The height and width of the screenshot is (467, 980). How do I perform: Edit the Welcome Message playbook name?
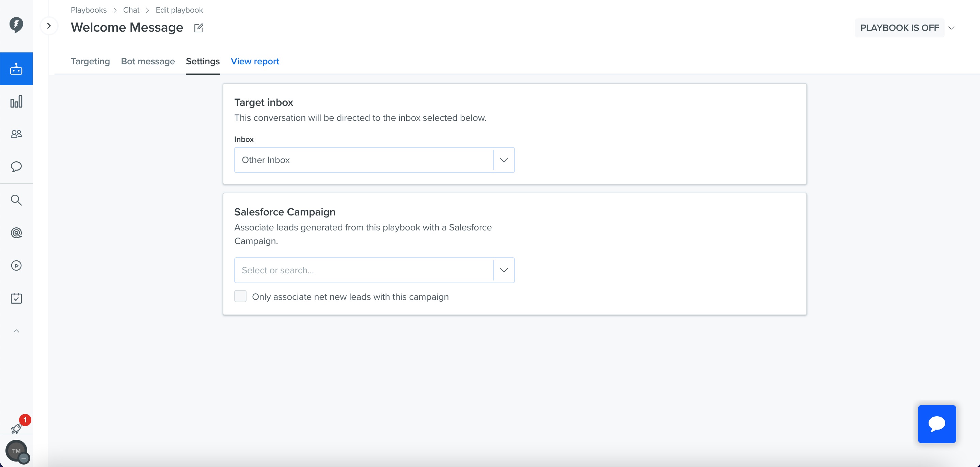(x=199, y=28)
